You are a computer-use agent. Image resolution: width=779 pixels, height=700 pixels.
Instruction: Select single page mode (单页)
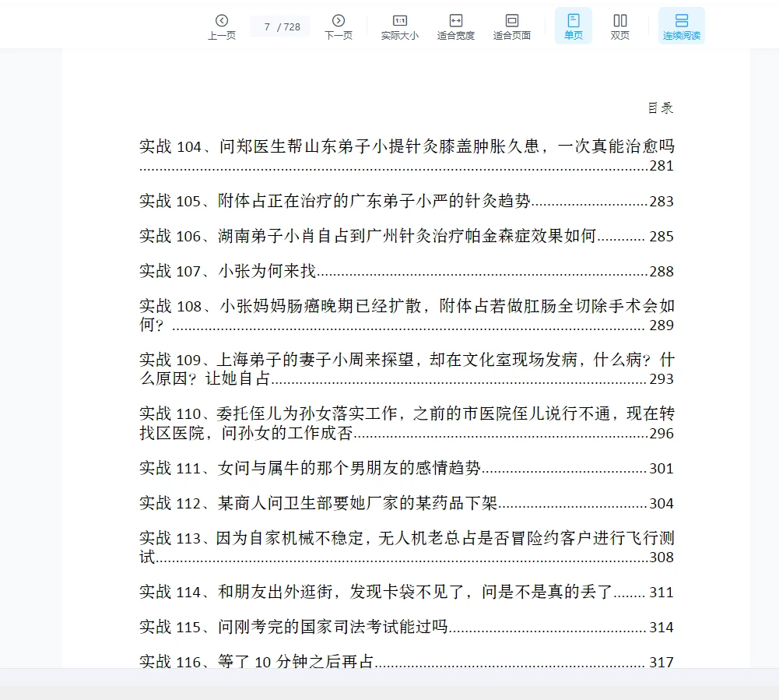pos(574,26)
